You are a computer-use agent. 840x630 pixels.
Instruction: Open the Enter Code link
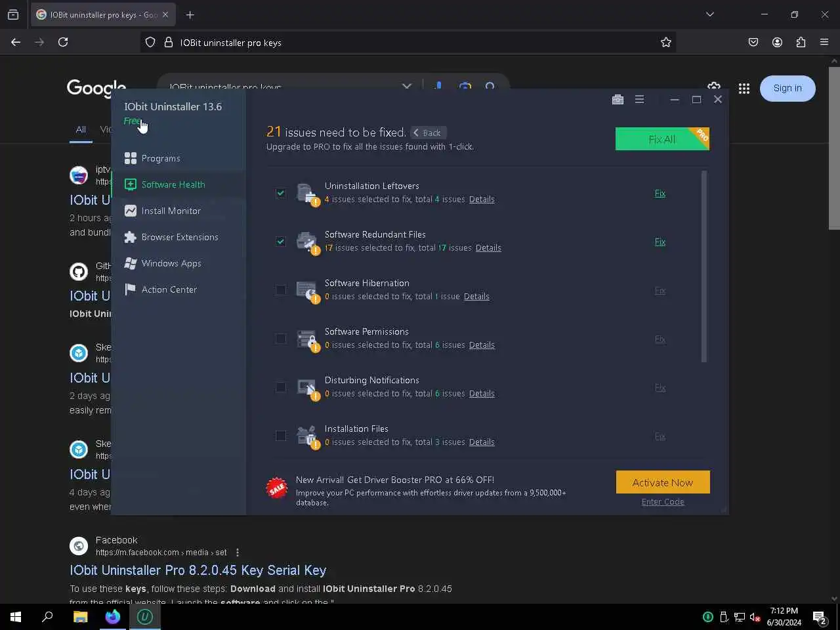[663, 502]
